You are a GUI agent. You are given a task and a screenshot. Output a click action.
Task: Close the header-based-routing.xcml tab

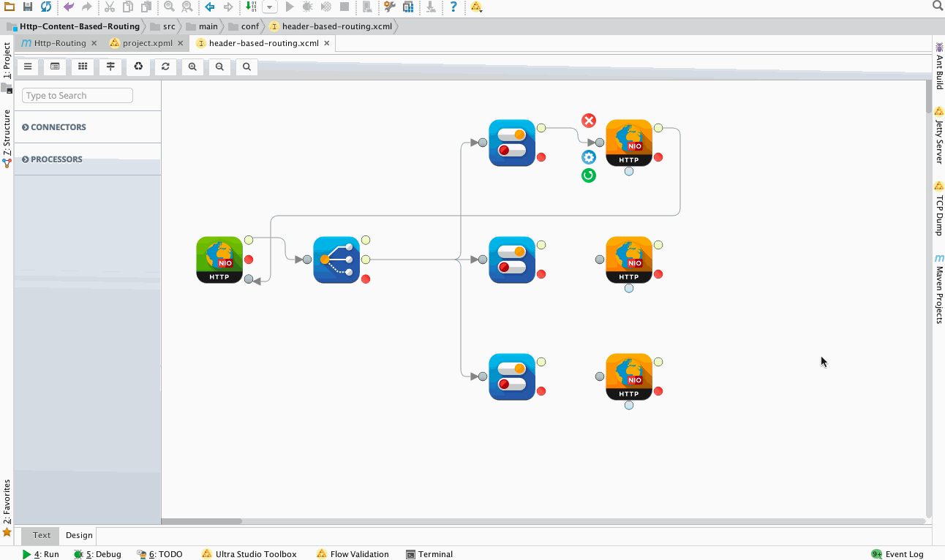[327, 43]
